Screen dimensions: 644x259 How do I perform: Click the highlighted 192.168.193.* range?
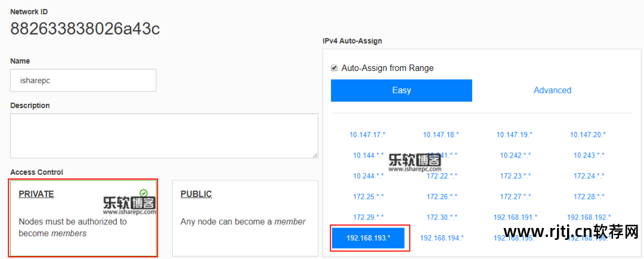[369, 238]
